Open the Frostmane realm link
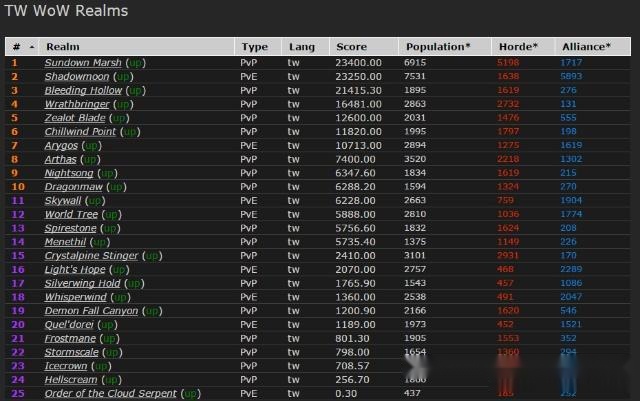Screen dimensions: 640x401 coord(70,339)
